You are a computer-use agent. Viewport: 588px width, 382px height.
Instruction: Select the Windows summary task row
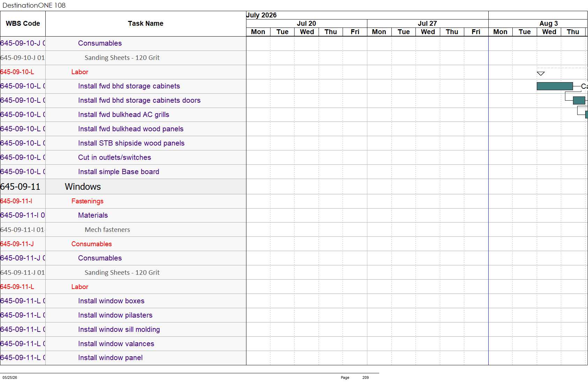123,187
